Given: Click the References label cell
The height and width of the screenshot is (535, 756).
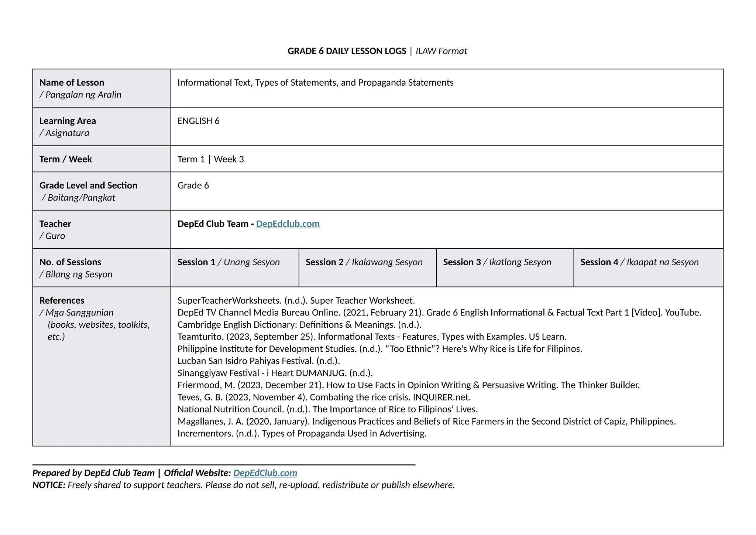Looking at the screenshot, I should click(x=102, y=367).
